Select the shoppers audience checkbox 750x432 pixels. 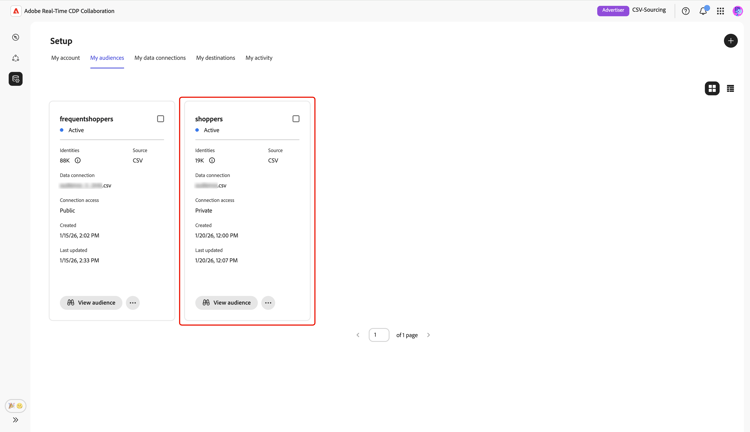296,119
